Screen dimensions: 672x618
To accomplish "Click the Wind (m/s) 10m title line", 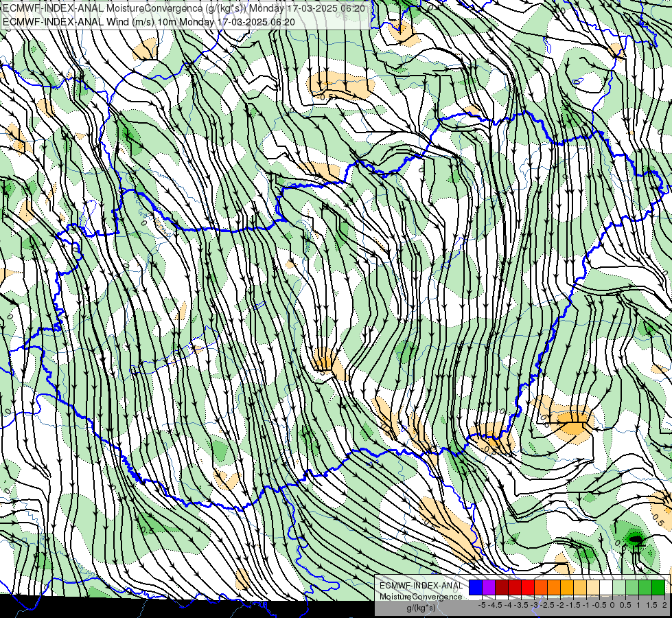I will click(x=149, y=22).
